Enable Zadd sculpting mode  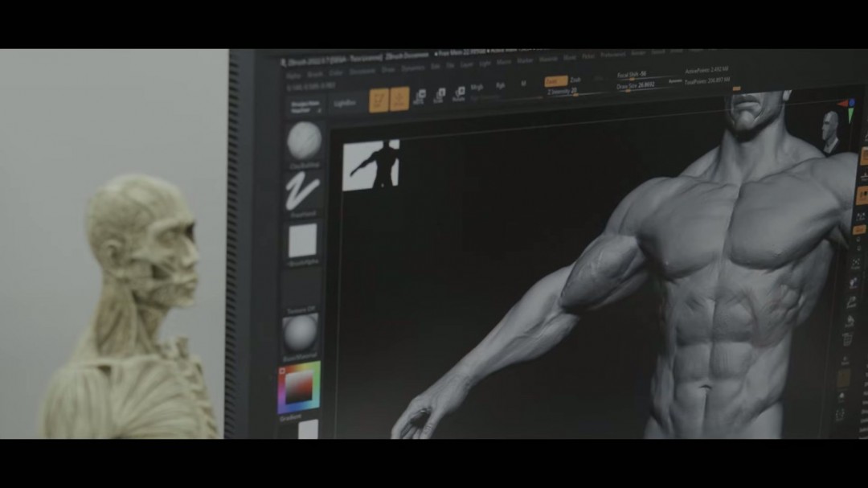click(555, 82)
